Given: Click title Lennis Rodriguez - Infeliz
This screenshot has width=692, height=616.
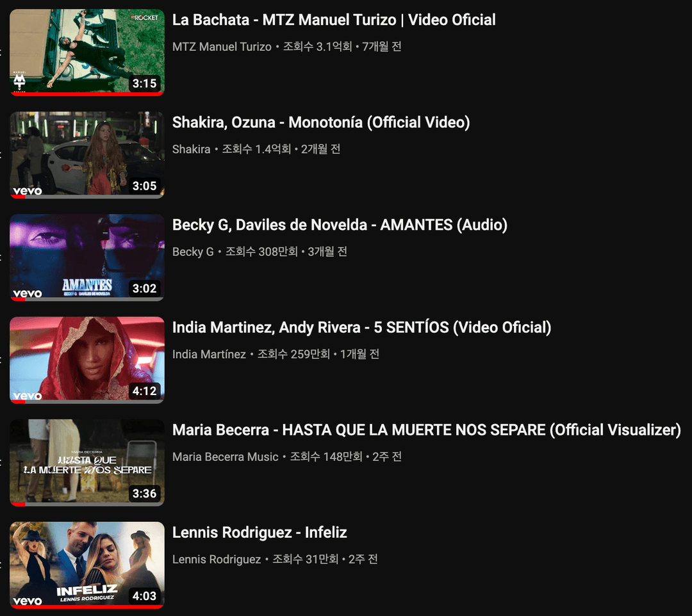Looking at the screenshot, I should (259, 532).
